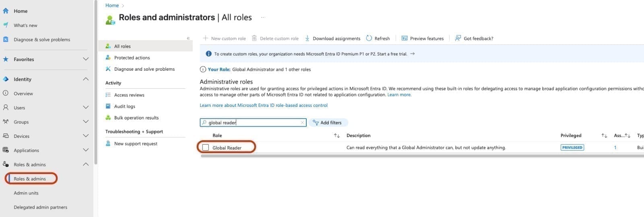Expand the Users section chevron
This screenshot has height=217, width=644.
pyautogui.click(x=86, y=107)
